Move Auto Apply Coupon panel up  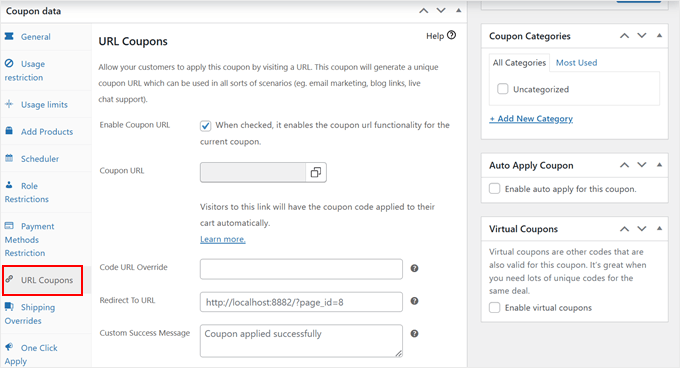pyautogui.click(x=624, y=165)
